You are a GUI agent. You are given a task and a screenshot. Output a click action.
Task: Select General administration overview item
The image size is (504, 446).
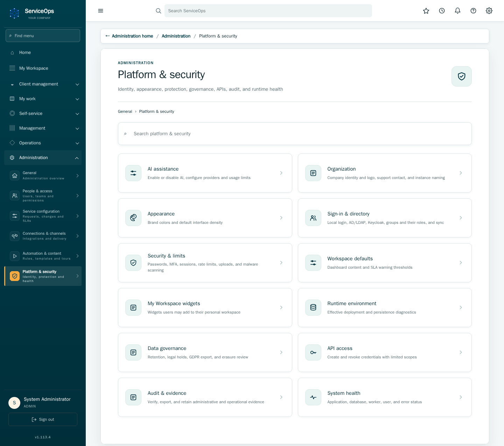[43, 176]
